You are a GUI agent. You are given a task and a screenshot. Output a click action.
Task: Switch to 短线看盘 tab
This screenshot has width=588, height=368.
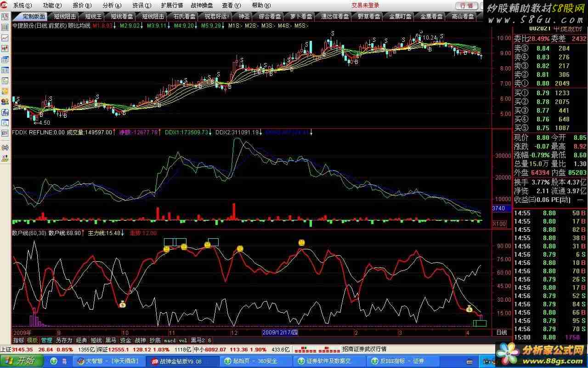pos(122,17)
